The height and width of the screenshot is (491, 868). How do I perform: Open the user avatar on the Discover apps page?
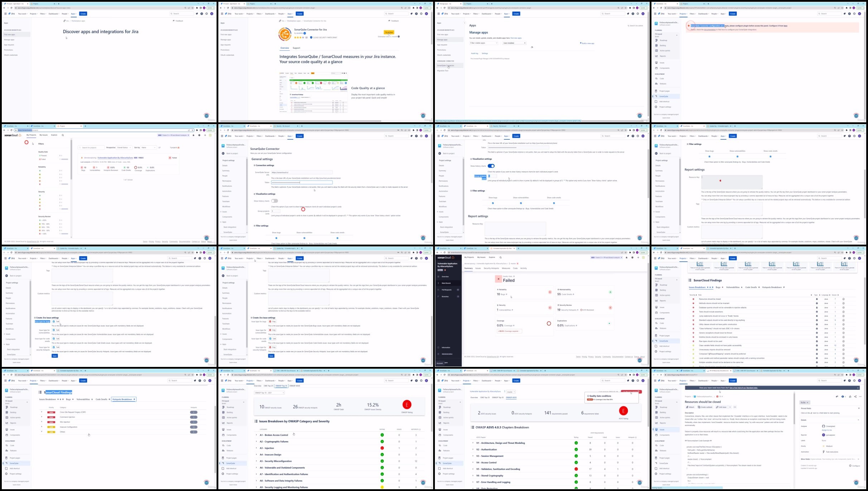(212, 14)
